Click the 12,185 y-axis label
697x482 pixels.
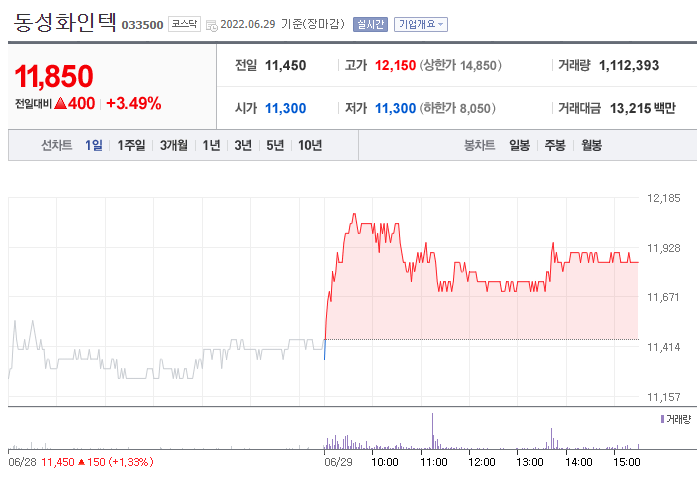pyautogui.click(x=663, y=198)
